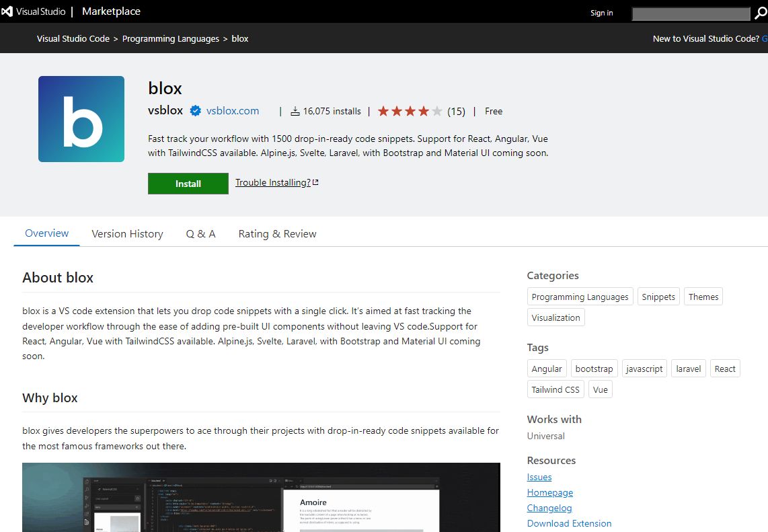This screenshot has height=532, width=768.
Task: Click the 'blox' extension title heading
Action: (x=165, y=88)
